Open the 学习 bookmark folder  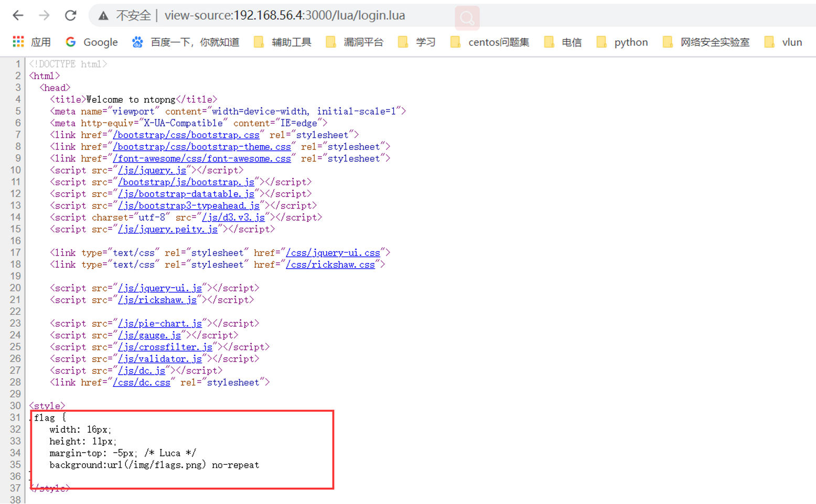417,42
